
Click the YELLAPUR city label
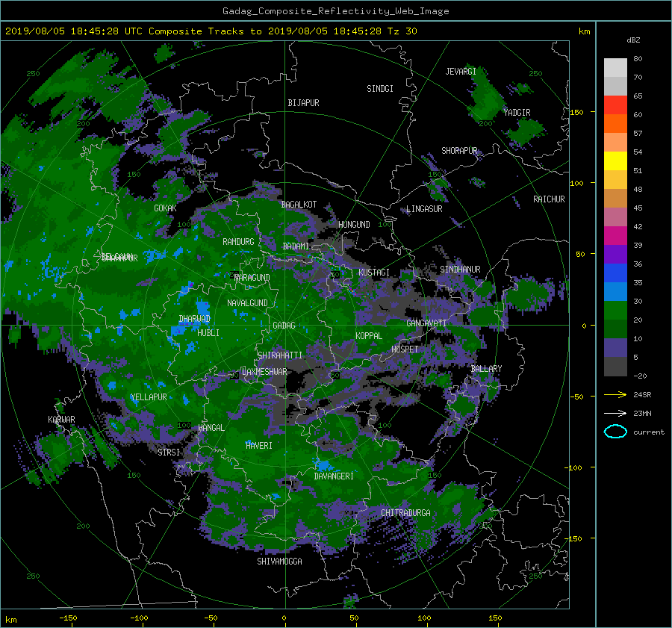[x=149, y=397]
